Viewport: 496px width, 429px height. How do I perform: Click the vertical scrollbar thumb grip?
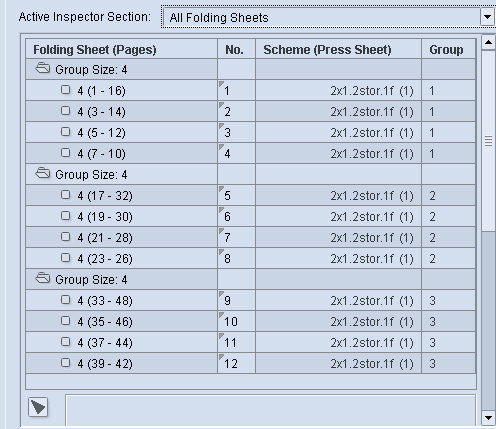488,141
